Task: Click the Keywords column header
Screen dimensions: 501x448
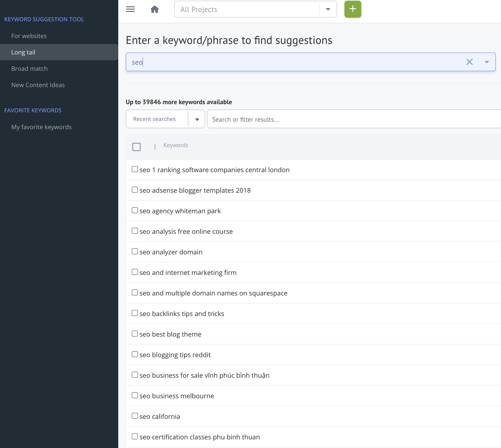Action: click(176, 145)
